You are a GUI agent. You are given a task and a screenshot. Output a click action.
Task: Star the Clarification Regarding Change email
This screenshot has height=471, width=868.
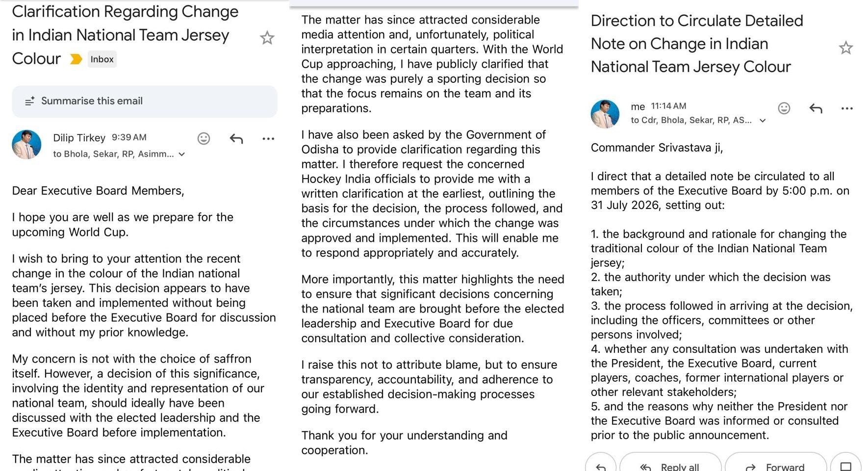pyautogui.click(x=267, y=38)
